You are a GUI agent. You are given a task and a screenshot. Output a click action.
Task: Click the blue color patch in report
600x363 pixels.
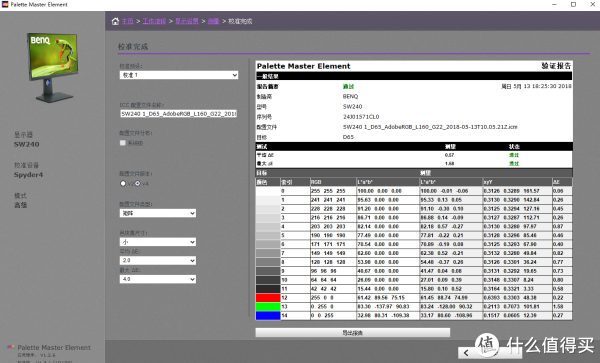tap(268, 316)
